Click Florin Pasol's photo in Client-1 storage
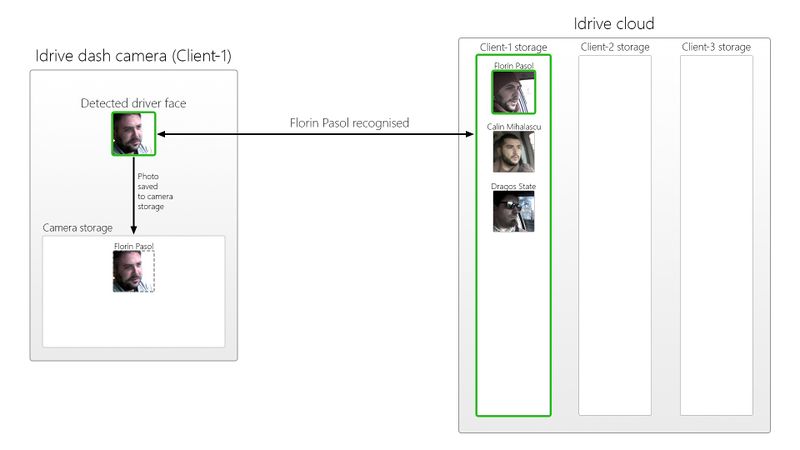Screen dimensions: 800x450 coord(513,92)
